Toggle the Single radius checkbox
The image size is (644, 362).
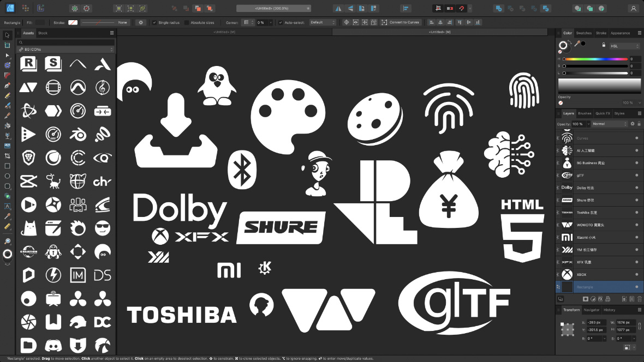(154, 22)
